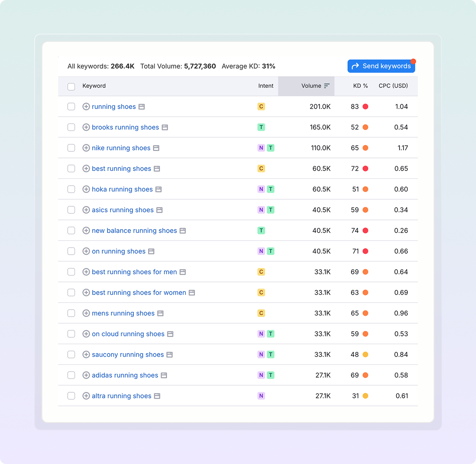This screenshot has height=464, width=476.
Task: Add 'on running shoes' via plus icon
Action: pos(86,251)
